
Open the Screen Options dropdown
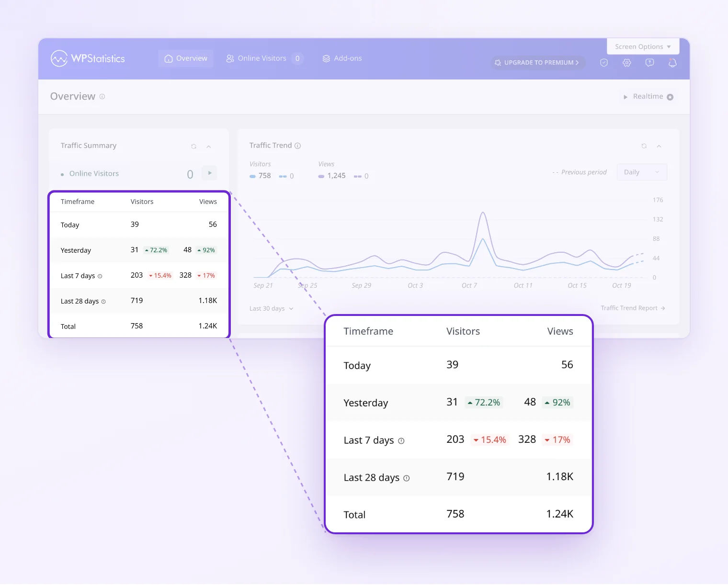pos(643,47)
